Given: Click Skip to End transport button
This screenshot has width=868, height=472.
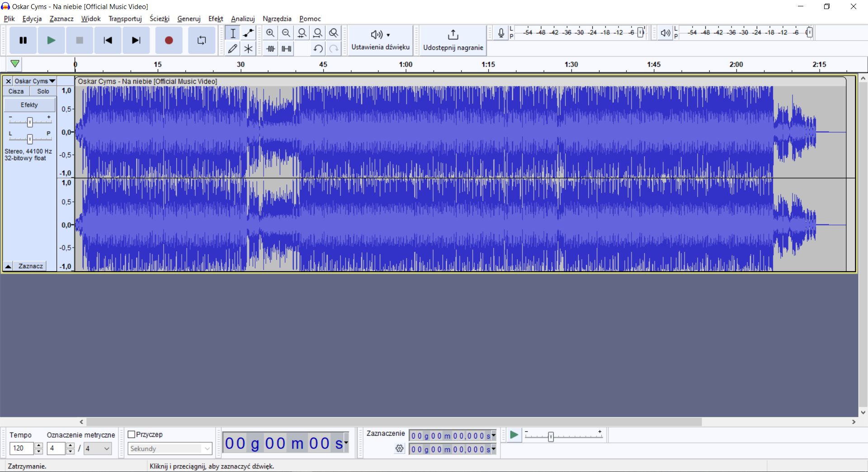Looking at the screenshot, I should (136, 40).
